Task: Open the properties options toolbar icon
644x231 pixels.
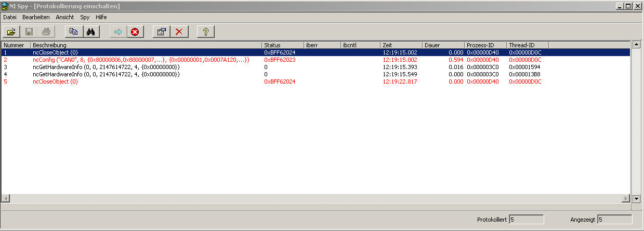Action: click(x=162, y=32)
